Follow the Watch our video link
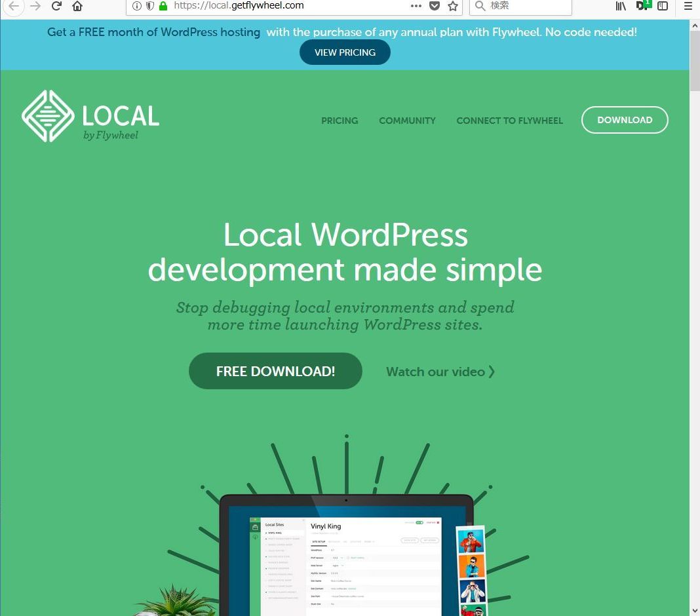700x616 pixels. [x=440, y=372]
